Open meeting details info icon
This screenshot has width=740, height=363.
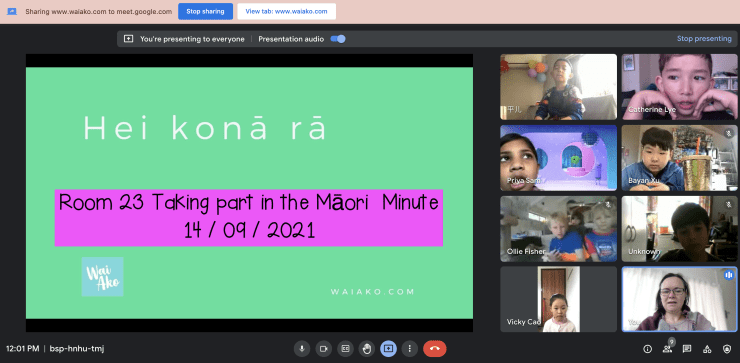648,349
